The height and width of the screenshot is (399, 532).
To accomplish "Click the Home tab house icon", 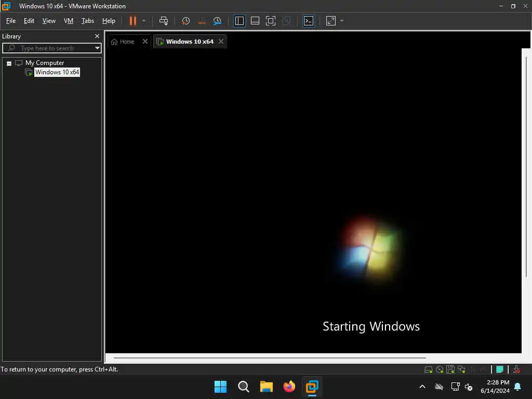I will 114,42.
